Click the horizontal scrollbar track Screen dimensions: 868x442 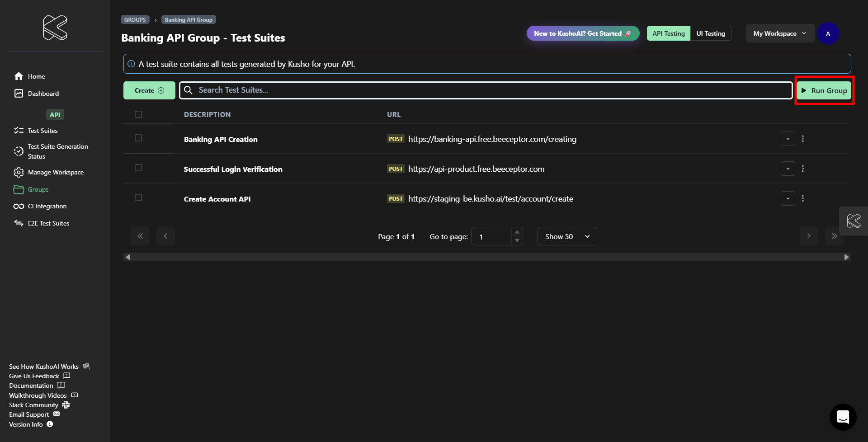coord(486,257)
